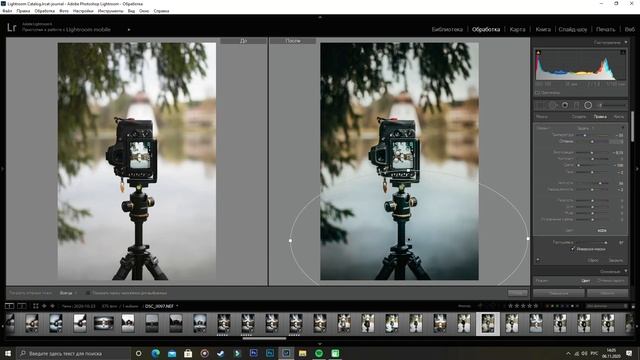This screenshot has height=360, width=640.
Task: Open the identity plate dropdown arrow
Action: [129, 29]
